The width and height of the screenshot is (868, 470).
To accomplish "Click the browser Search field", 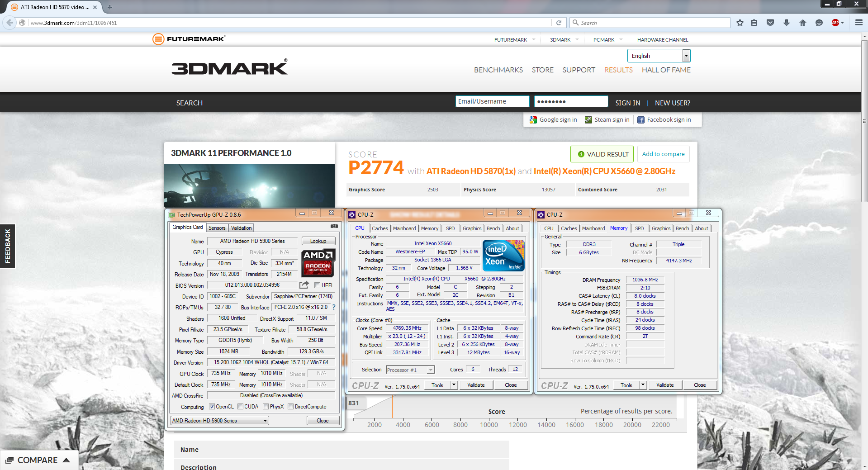I will (x=650, y=23).
